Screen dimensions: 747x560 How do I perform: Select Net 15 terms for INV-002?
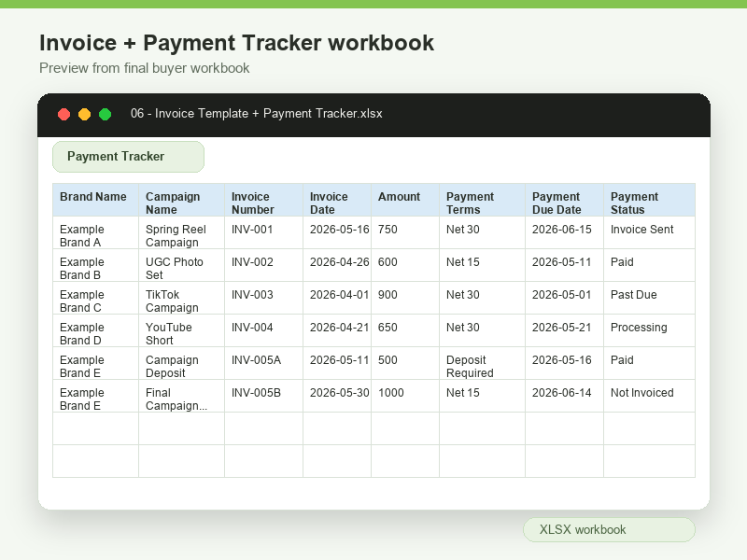pos(482,265)
